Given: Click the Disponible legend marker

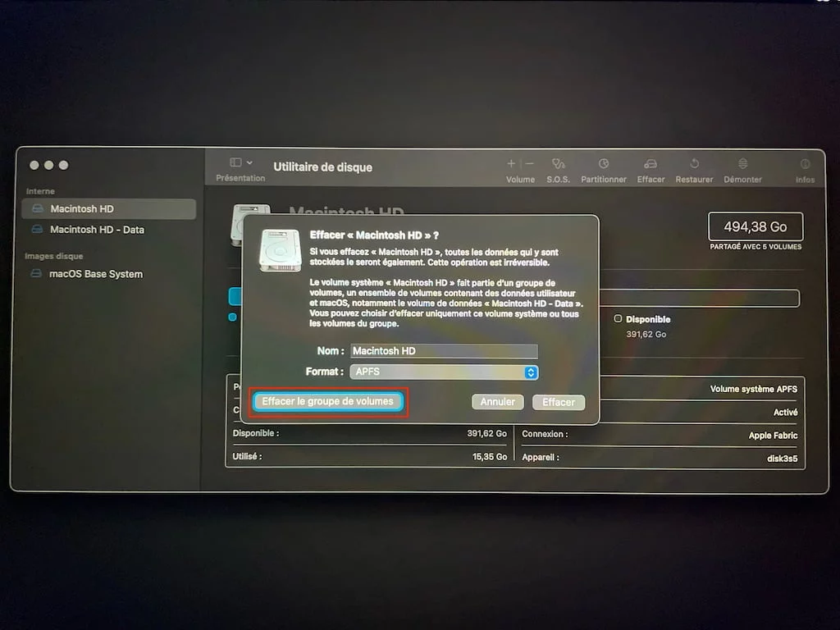Looking at the screenshot, I should coord(618,319).
